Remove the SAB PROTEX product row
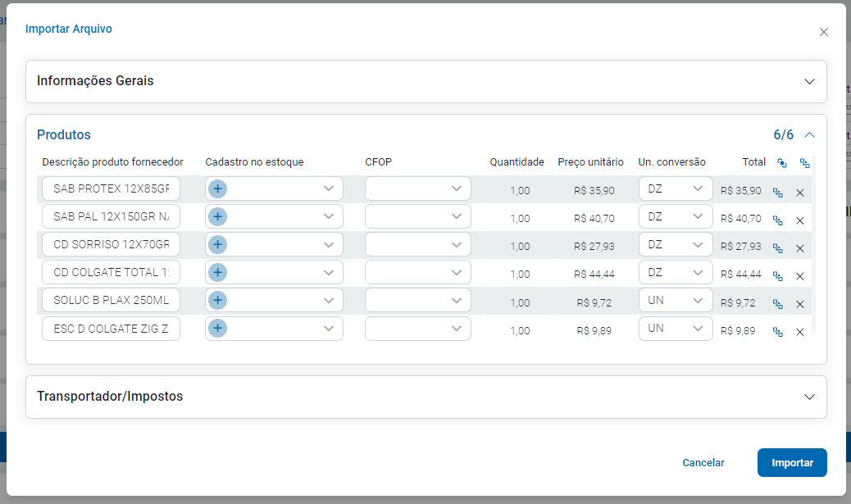This screenshot has width=851, height=504. pos(800,193)
